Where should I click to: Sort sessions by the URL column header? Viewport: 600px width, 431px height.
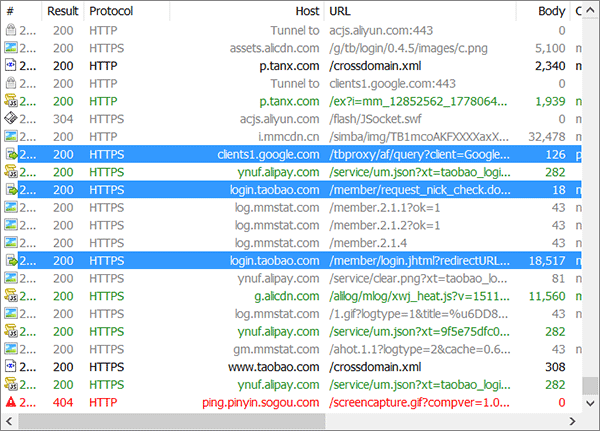420,11
